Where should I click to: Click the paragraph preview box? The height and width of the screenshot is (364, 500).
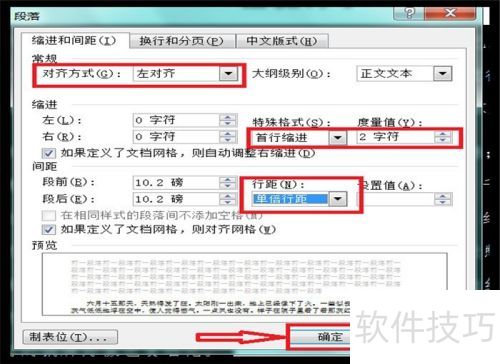click(245, 284)
